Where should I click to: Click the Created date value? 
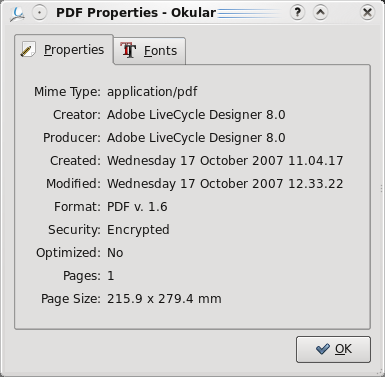pos(225,161)
